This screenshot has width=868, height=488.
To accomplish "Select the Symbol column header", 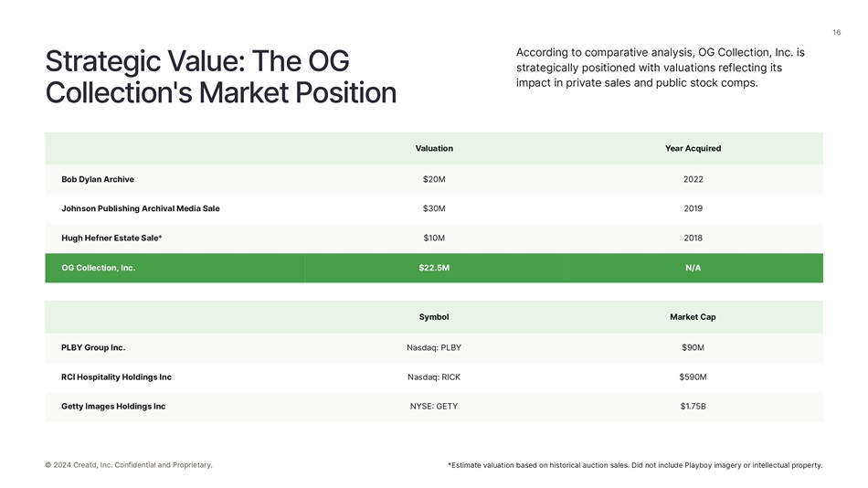I will (x=434, y=317).
